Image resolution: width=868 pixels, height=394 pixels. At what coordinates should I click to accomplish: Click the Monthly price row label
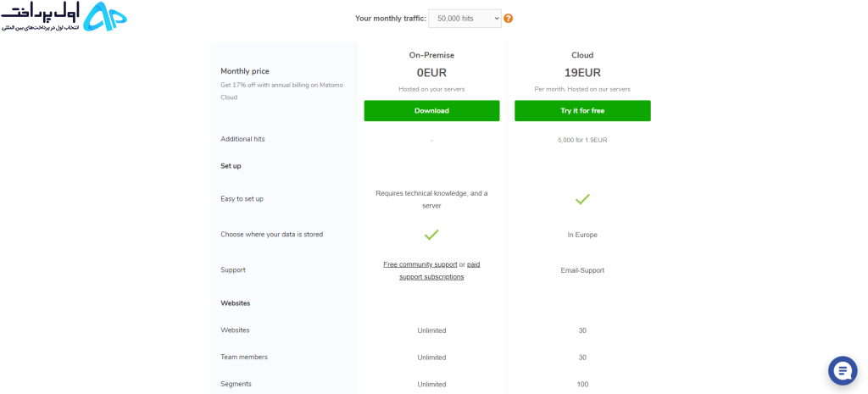tap(245, 71)
